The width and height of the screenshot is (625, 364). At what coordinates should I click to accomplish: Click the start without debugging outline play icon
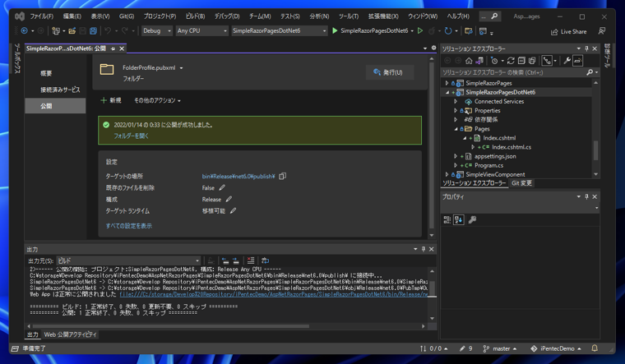[420, 30]
